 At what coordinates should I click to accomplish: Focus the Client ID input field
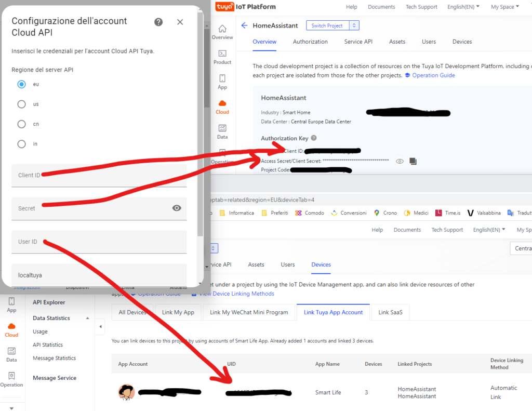99,176
